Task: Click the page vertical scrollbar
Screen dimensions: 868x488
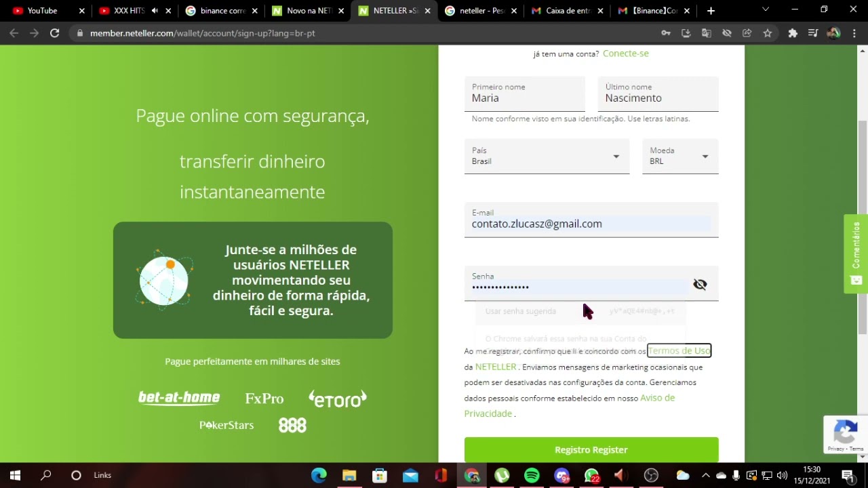Action: click(x=863, y=227)
